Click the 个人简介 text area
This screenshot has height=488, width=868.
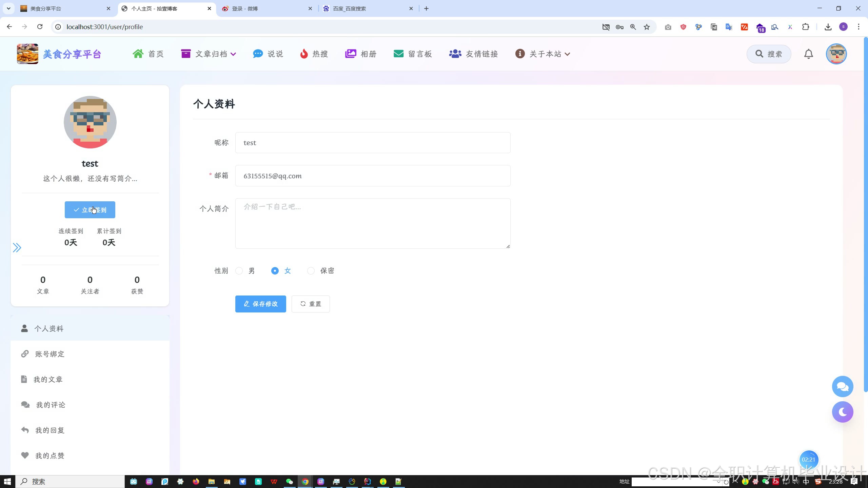[372, 223]
